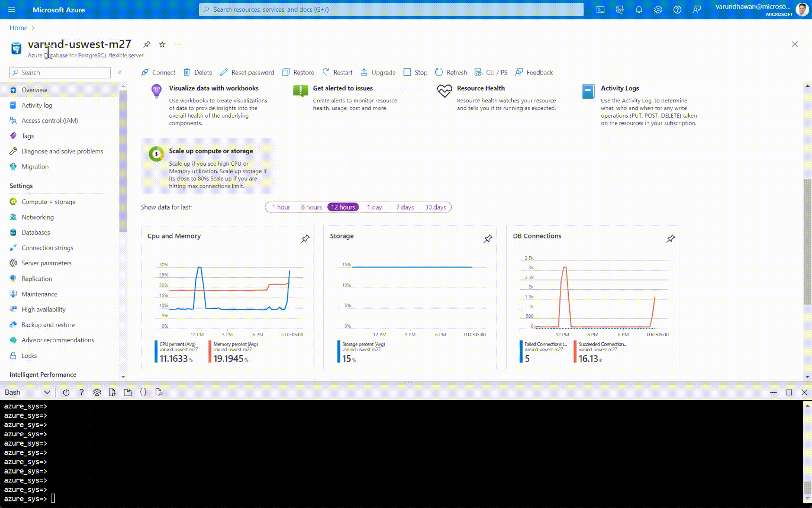Click the Home breadcrumb link
The image size is (812, 508).
pos(18,28)
